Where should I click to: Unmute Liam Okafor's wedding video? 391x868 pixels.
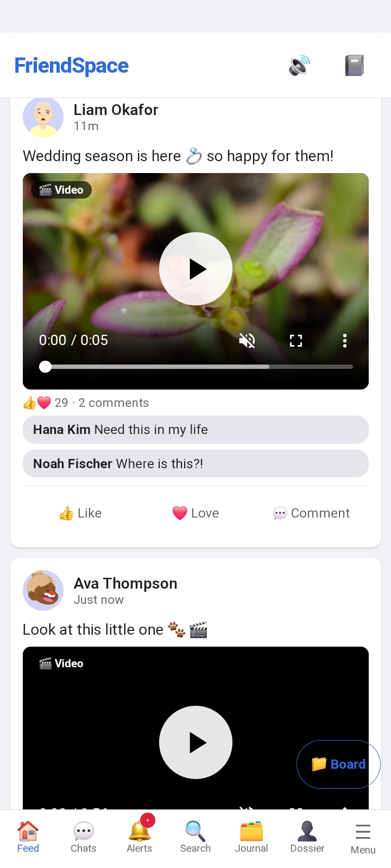click(x=247, y=341)
